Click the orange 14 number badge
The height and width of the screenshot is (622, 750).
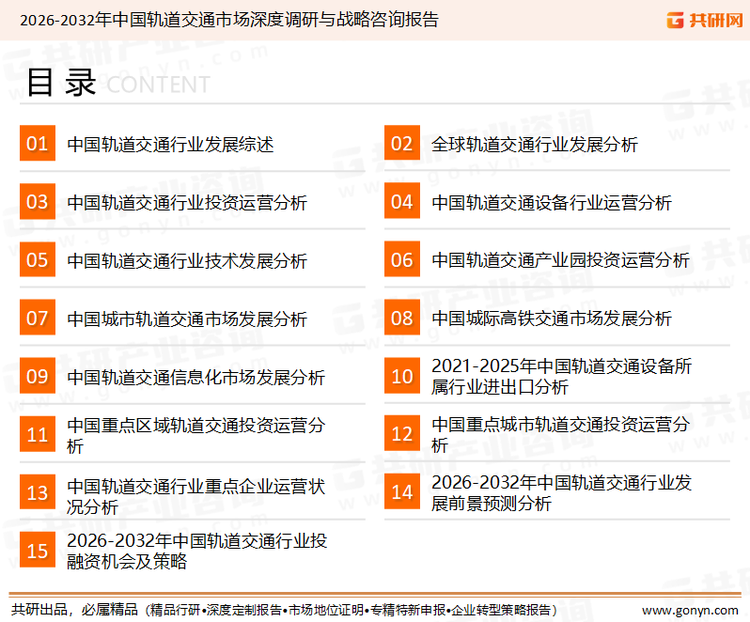pyautogui.click(x=402, y=492)
